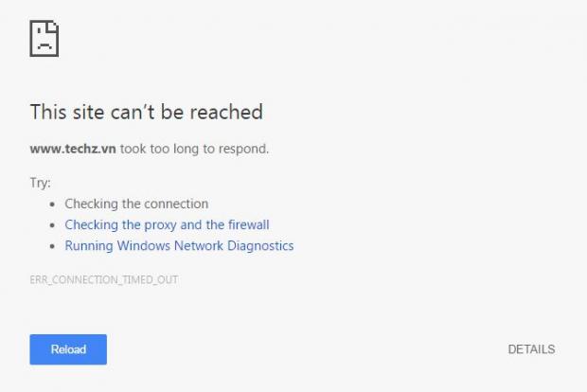The width and height of the screenshot is (587, 392).
Task: Click the sad page error icon
Action: [x=44, y=38]
